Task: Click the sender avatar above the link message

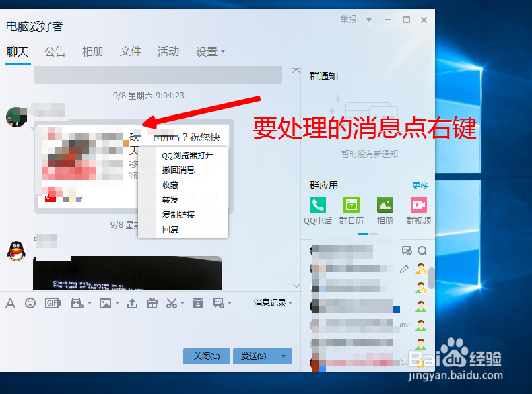Action: pos(16,117)
